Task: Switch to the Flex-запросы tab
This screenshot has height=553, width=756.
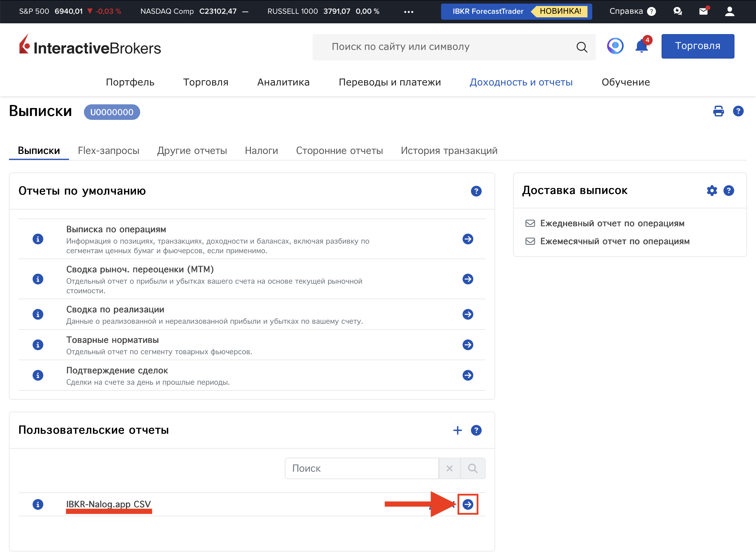Action: 108,151
